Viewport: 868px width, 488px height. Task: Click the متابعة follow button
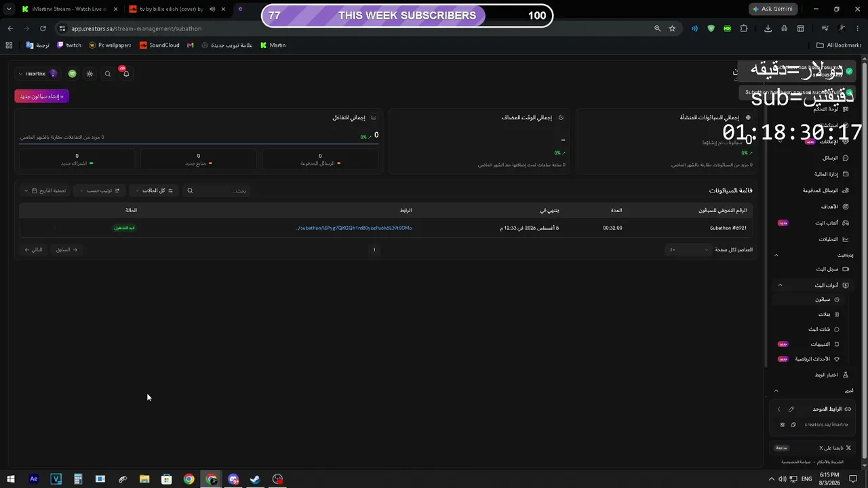point(781,448)
